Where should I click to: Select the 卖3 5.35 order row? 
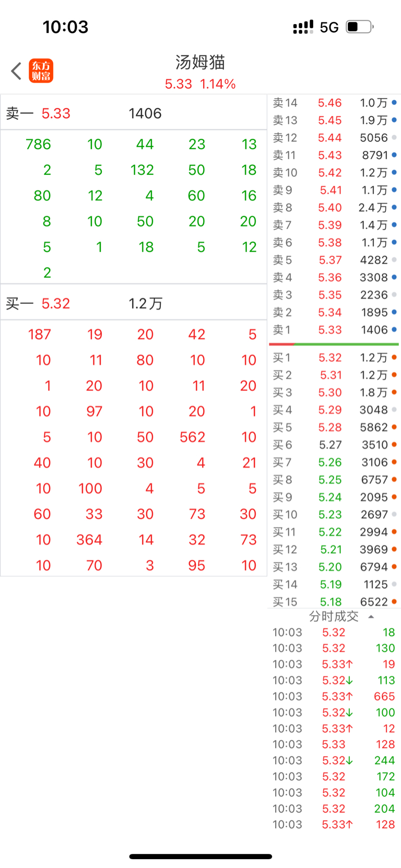pyautogui.click(x=334, y=295)
